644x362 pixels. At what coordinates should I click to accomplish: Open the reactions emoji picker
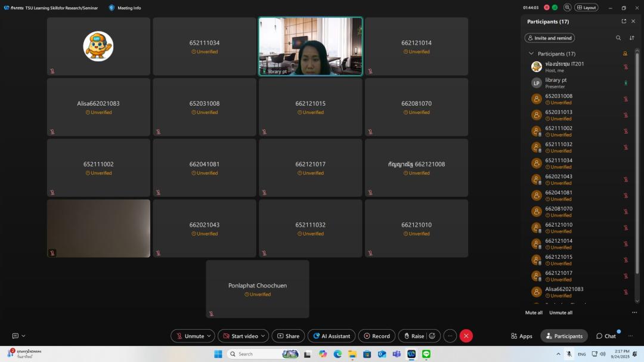432,336
